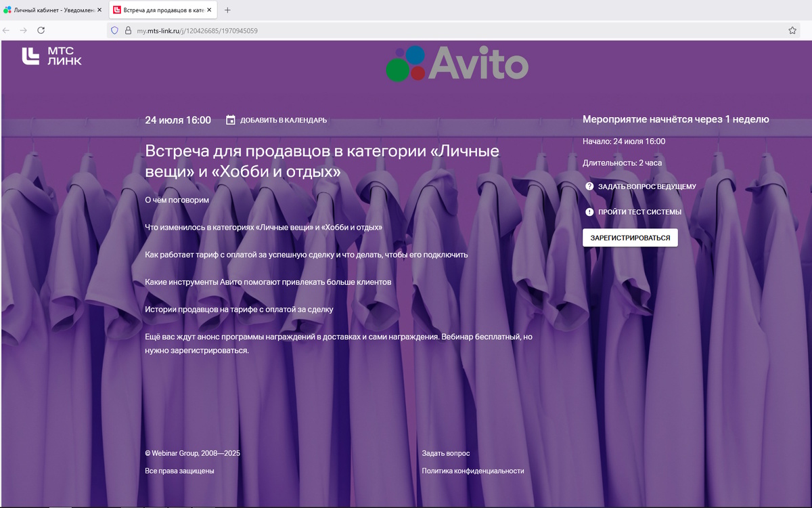
Task: Reload the page with refresh icon
Action: tap(41, 30)
